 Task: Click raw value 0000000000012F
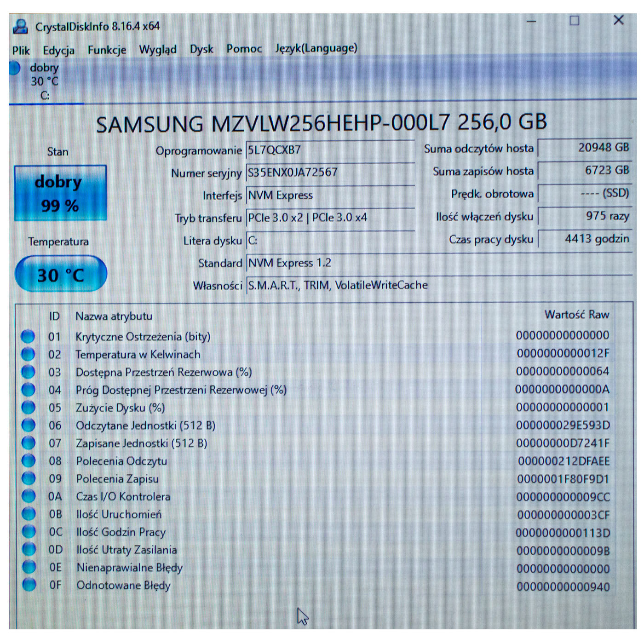563,353
